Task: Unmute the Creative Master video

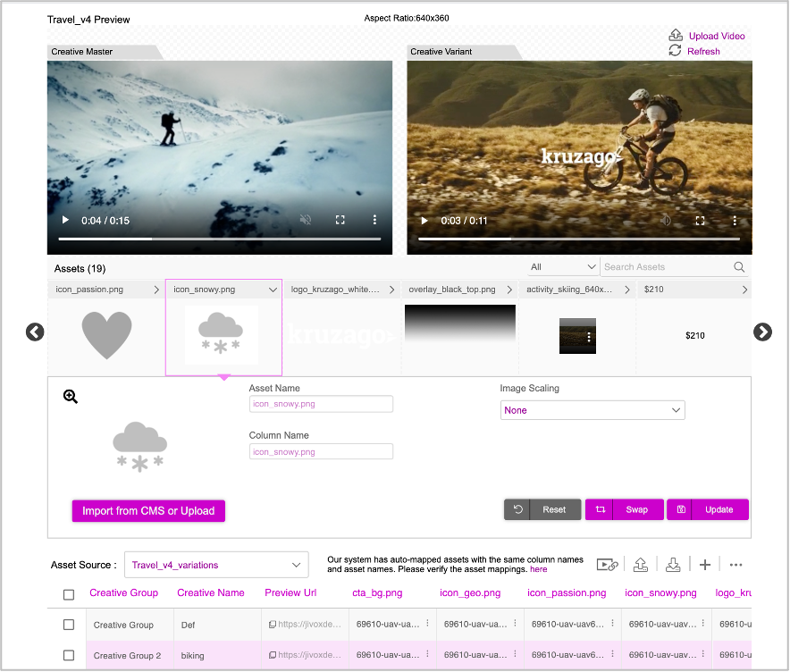Action: click(x=306, y=220)
